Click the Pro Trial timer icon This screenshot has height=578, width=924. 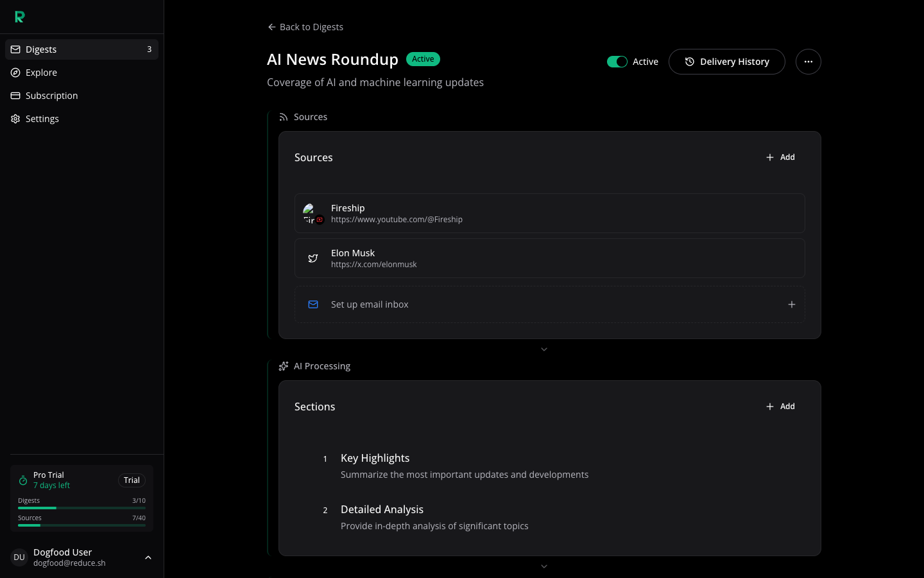click(x=23, y=480)
